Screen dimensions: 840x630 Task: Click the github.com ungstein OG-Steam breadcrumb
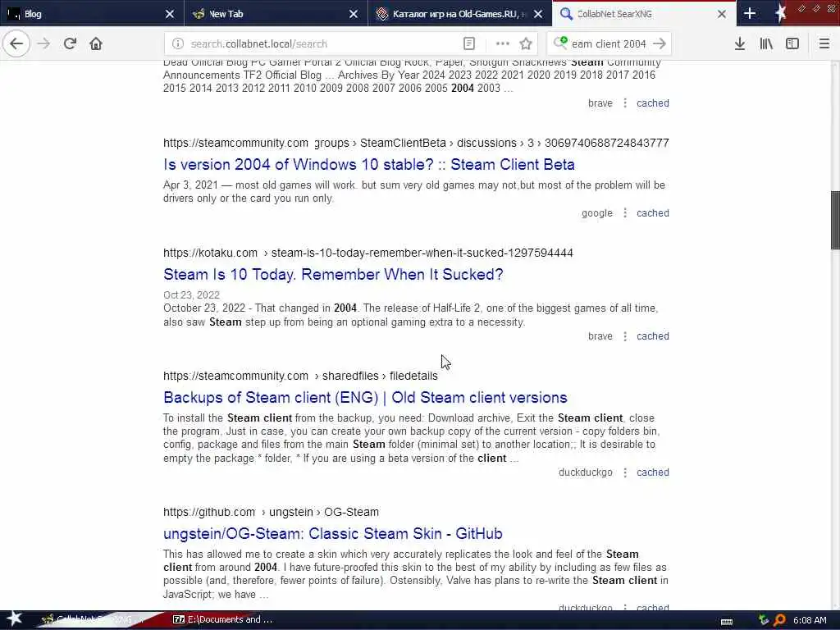pyautogui.click(x=271, y=512)
